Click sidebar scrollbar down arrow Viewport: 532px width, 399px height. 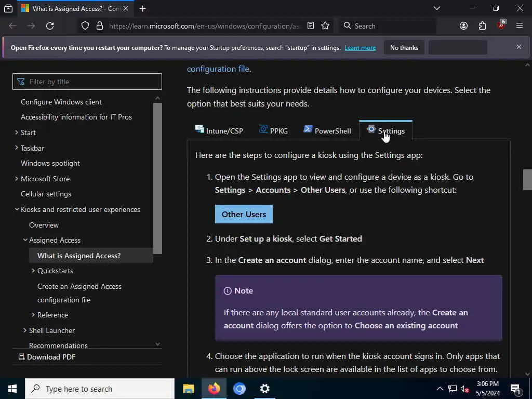(x=158, y=344)
